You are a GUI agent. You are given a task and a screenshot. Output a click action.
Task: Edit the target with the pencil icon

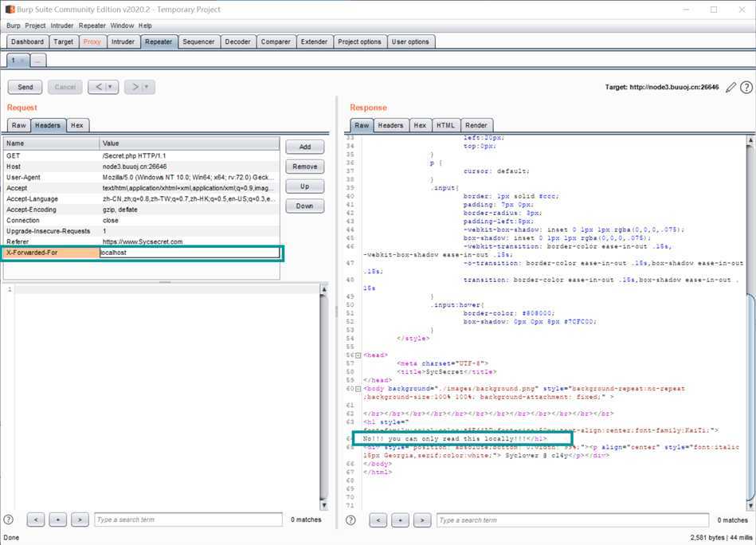coord(731,88)
